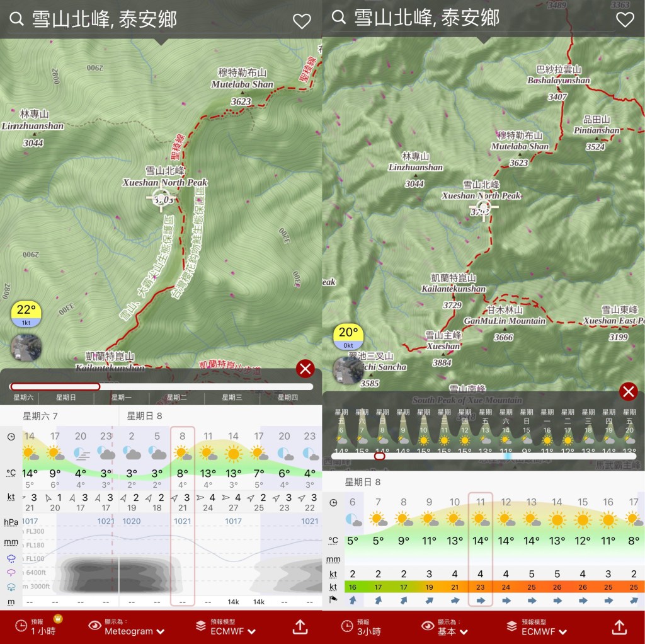Tap the wind flag icon in direction row
Viewport: 645px width, 644px height.
coord(333,601)
